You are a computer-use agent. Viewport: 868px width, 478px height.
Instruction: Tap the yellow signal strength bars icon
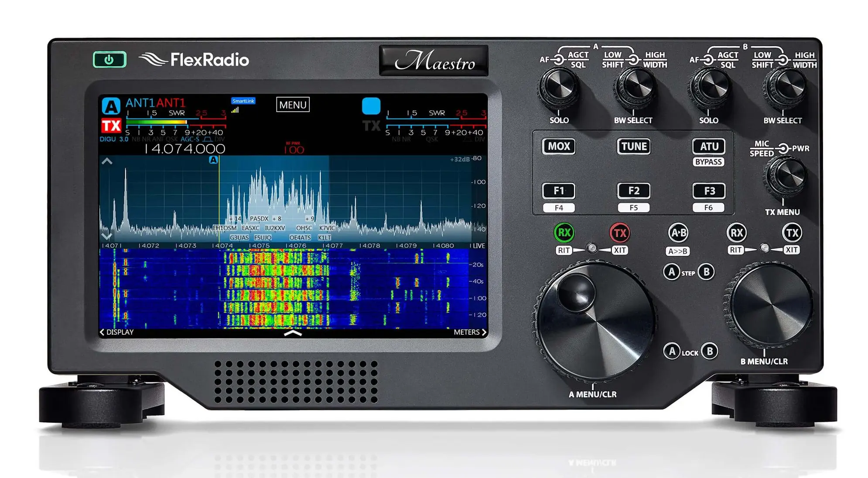[x=235, y=110]
